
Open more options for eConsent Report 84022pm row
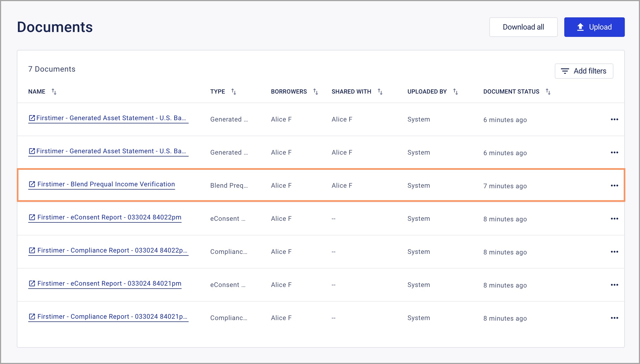tap(614, 219)
